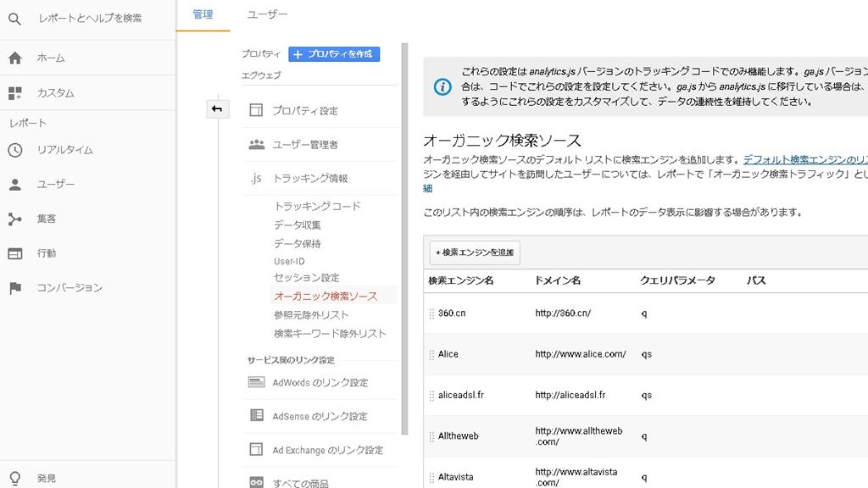Click プロパティを作成 button
This screenshot has width=868, height=488.
tap(334, 54)
